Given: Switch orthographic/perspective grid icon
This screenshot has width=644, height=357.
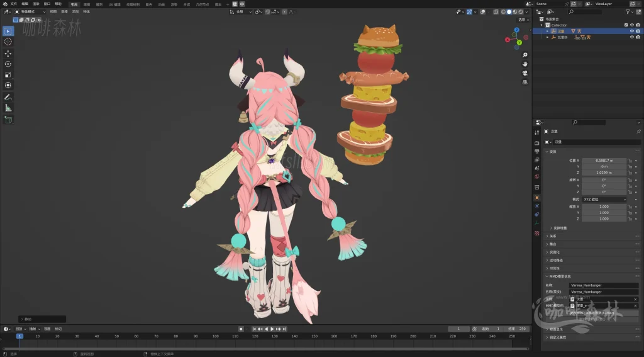Looking at the screenshot, I should coord(525,82).
